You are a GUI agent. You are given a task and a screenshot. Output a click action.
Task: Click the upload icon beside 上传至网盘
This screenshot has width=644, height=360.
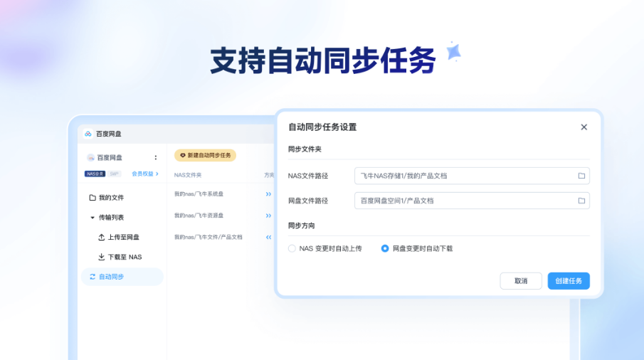[102, 237]
